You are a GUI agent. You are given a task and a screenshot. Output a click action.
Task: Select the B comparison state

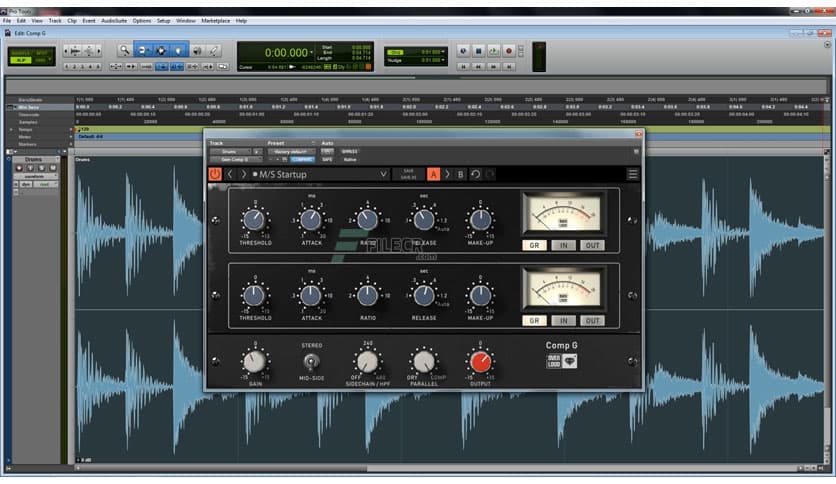(x=461, y=174)
